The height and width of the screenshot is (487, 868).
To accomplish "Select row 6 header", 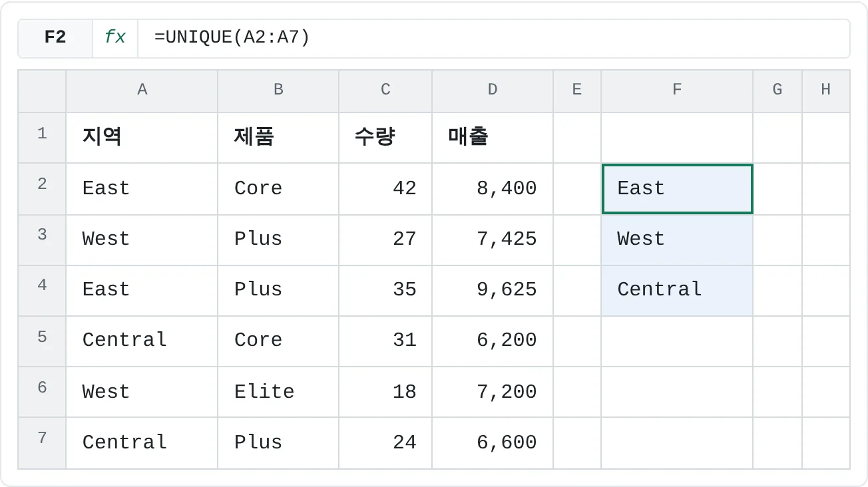I will [x=42, y=392].
